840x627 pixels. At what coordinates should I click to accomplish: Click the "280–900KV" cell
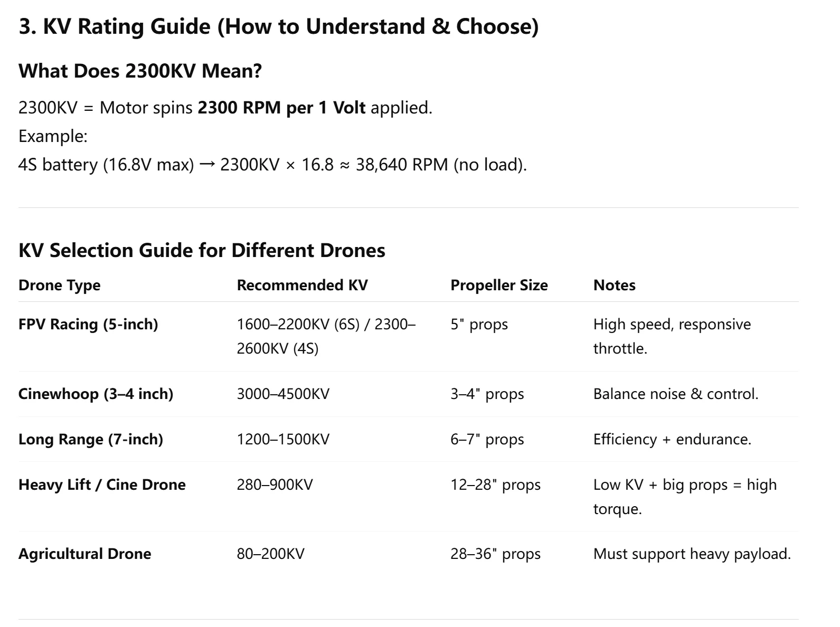tap(275, 484)
